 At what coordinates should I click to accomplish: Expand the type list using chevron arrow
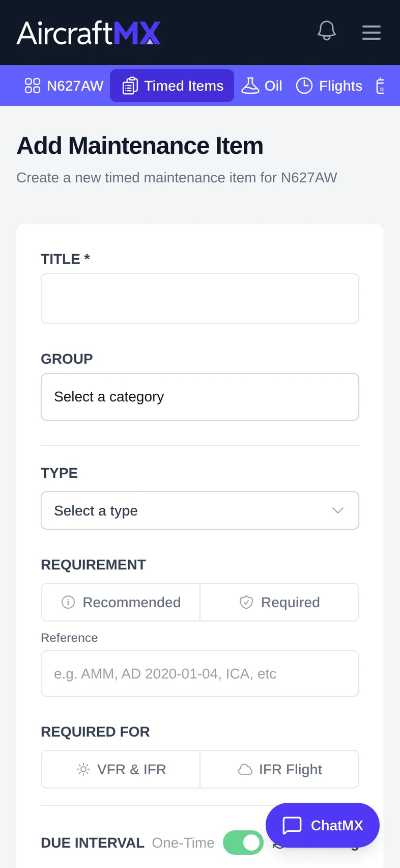[x=338, y=510]
